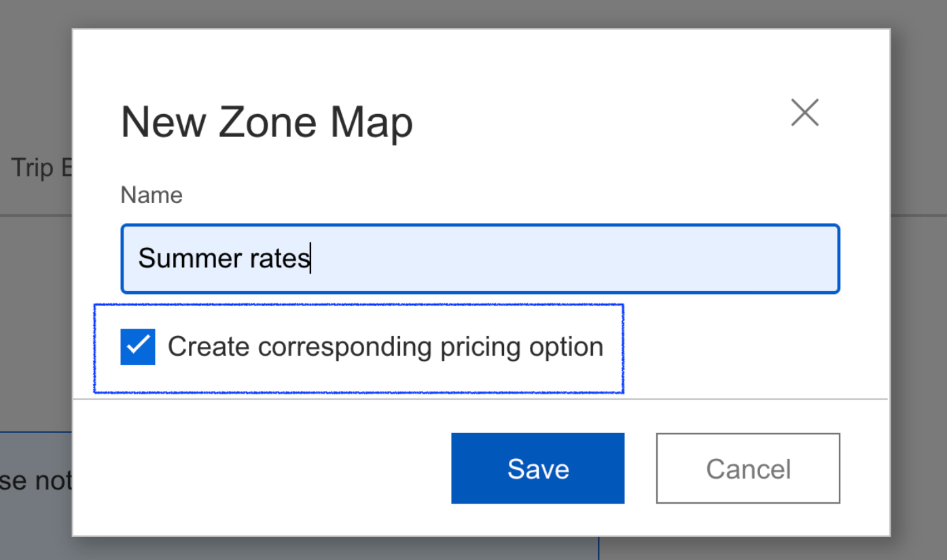Viewport: 947px width, 560px height.
Task: Click dimmed backdrop above the dialog
Action: point(476,14)
